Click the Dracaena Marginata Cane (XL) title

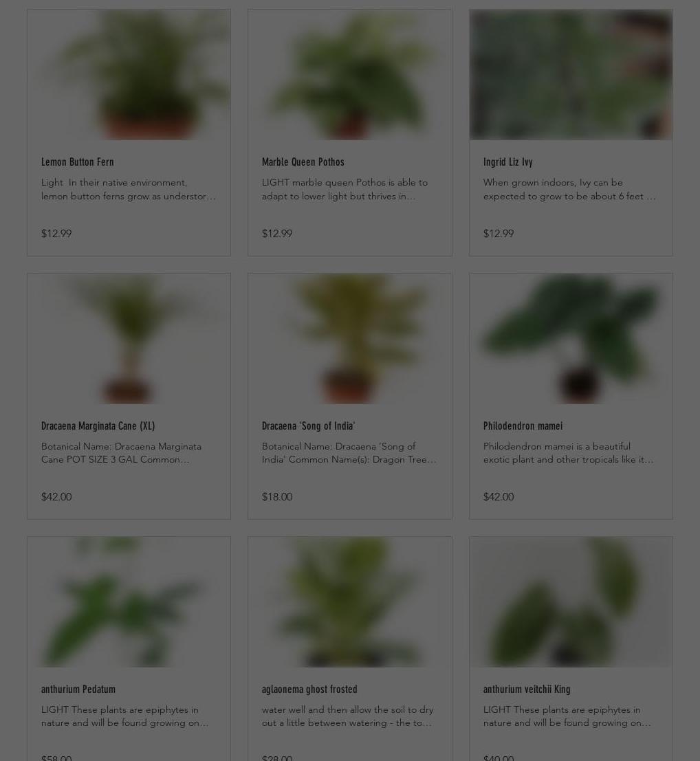(x=98, y=426)
